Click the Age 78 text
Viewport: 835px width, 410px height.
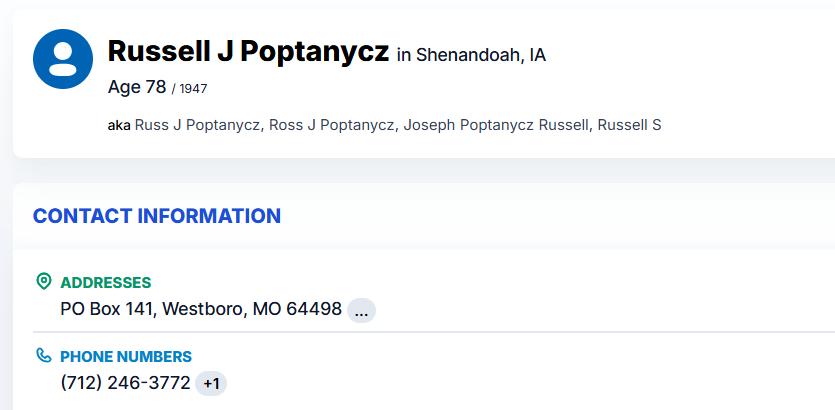(x=137, y=87)
